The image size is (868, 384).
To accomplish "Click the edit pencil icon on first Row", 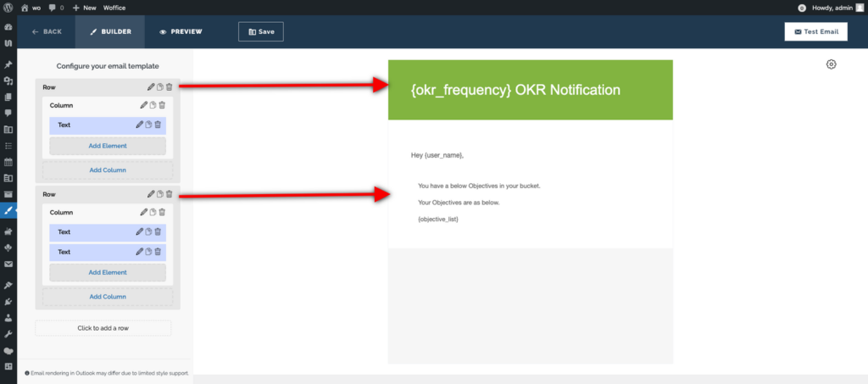I will [151, 86].
